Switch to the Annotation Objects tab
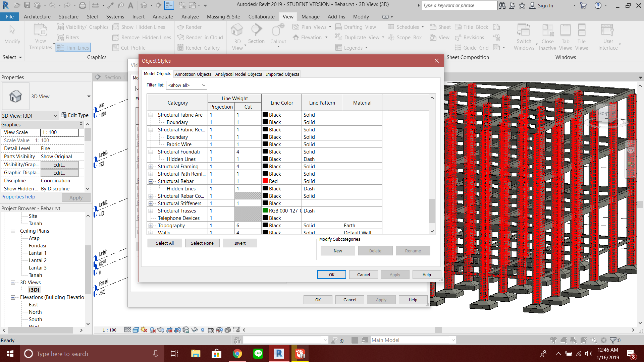 click(x=193, y=74)
